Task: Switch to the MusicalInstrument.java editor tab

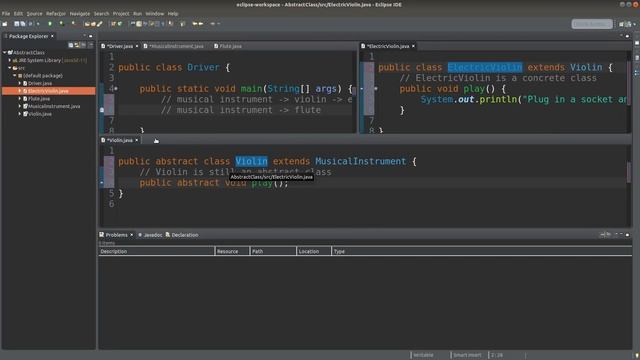Action: (x=176, y=46)
